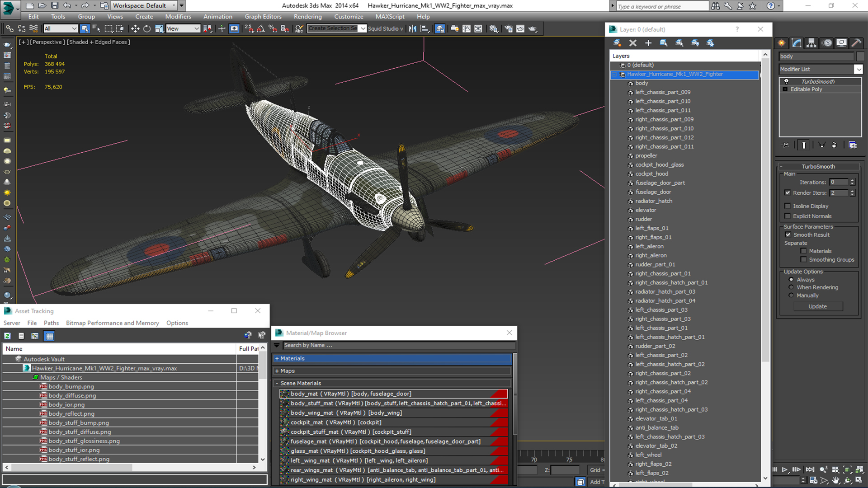
Task: Open the MAXScript menu
Action: [x=390, y=17]
